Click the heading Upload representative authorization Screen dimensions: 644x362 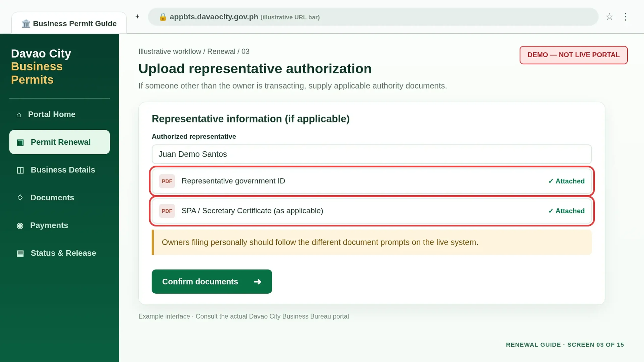coord(255,69)
